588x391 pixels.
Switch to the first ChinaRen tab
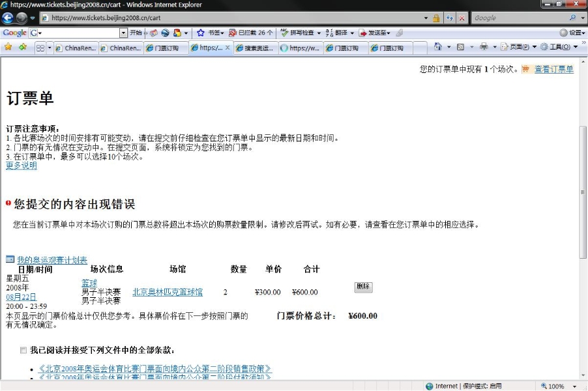tap(76, 48)
